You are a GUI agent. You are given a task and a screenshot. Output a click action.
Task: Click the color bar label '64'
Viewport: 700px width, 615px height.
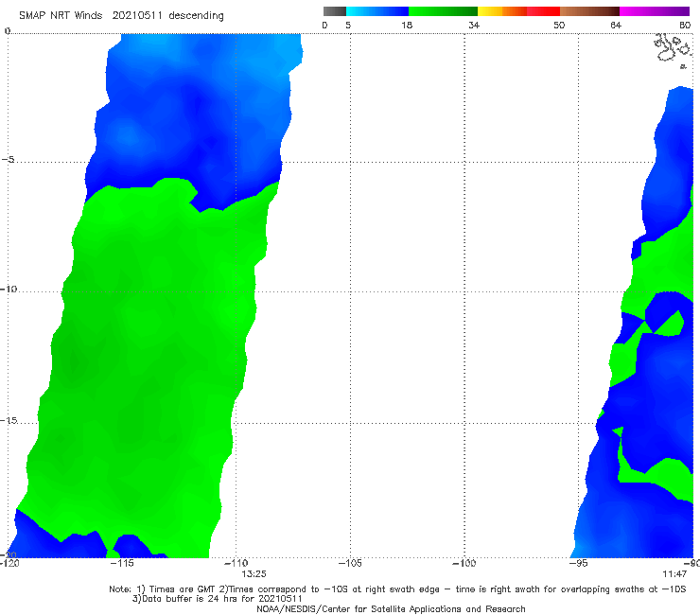616,26
